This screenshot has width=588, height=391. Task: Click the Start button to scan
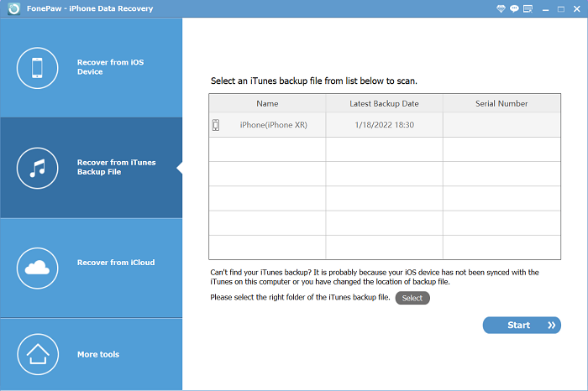[522, 325]
